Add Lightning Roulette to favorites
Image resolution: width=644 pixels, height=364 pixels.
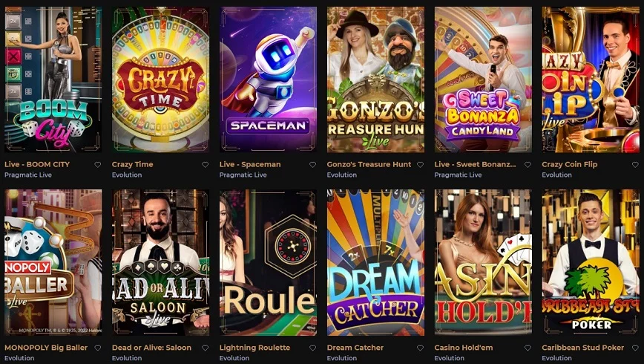[312, 348]
